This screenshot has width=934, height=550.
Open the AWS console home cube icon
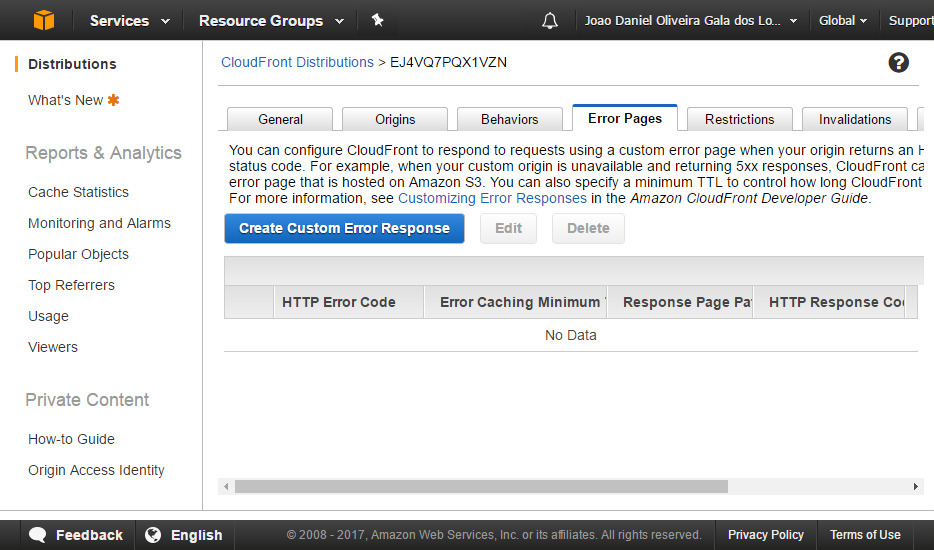click(x=43, y=20)
